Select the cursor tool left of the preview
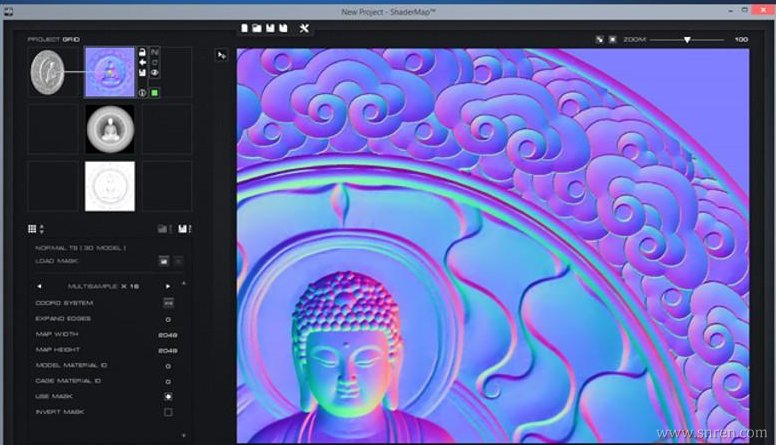This screenshot has width=776, height=445. click(x=221, y=56)
